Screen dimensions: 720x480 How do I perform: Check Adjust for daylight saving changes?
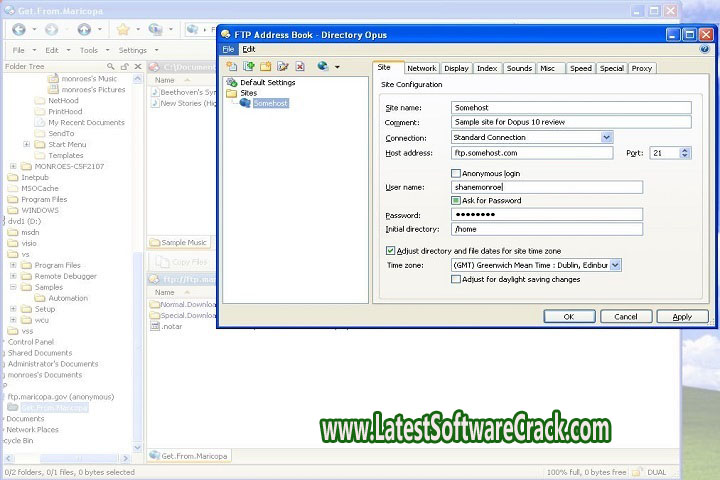point(456,279)
